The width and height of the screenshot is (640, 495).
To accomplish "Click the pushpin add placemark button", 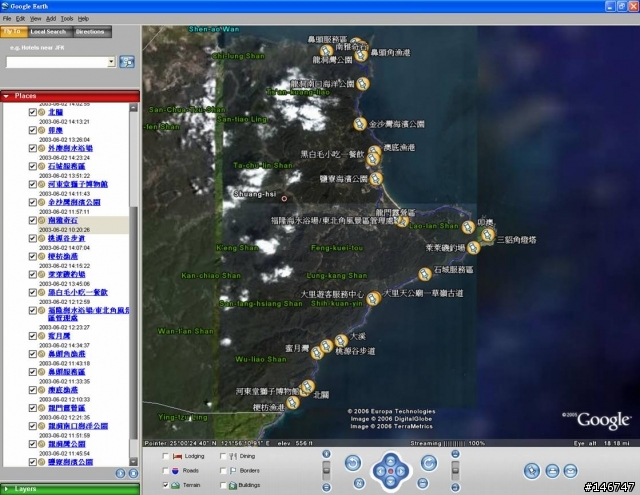I will pyautogui.click(x=532, y=471).
